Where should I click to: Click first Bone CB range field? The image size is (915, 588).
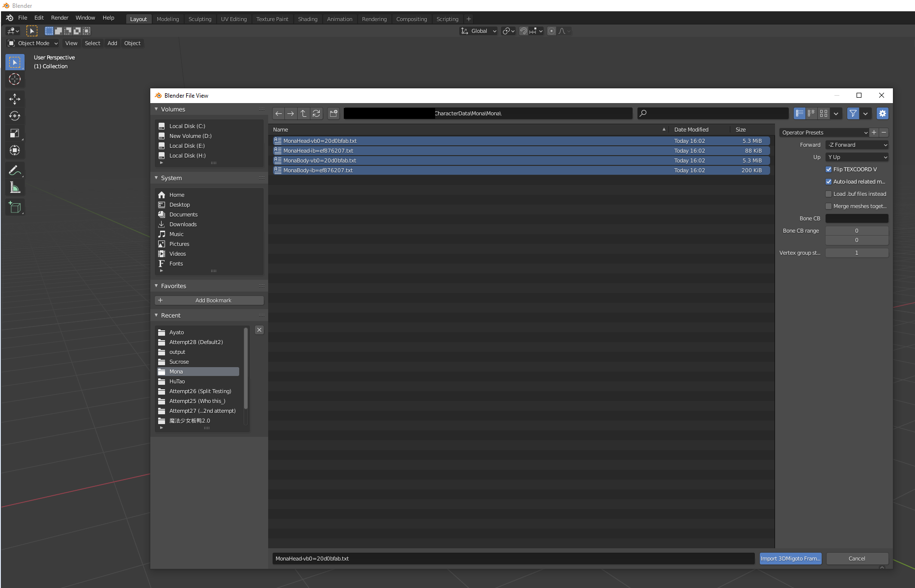[x=857, y=231]
